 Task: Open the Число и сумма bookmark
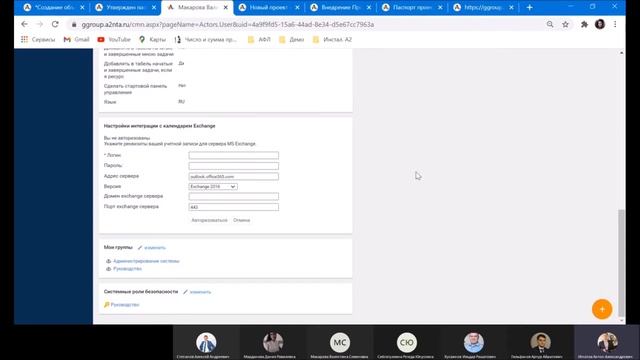206,40
